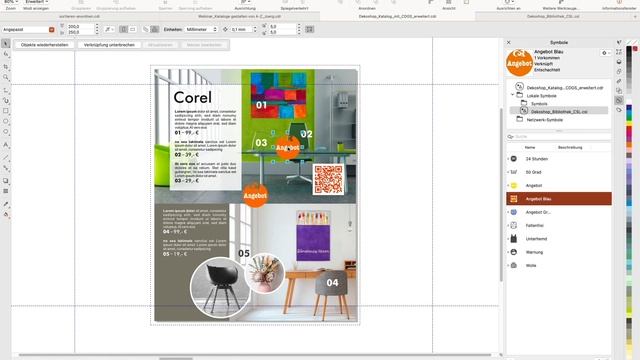
Task: Expand the Warnung symbol row
Action: pos(508,252)
